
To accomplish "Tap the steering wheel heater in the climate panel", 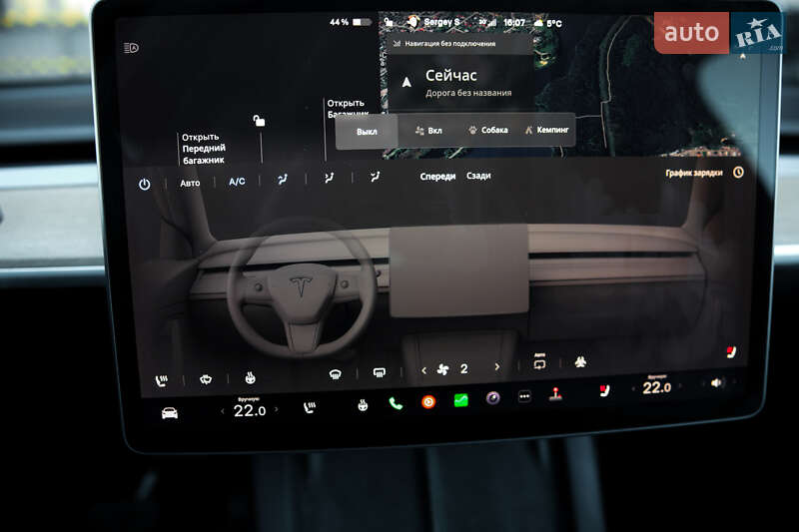I will click(x=251, y=377).
